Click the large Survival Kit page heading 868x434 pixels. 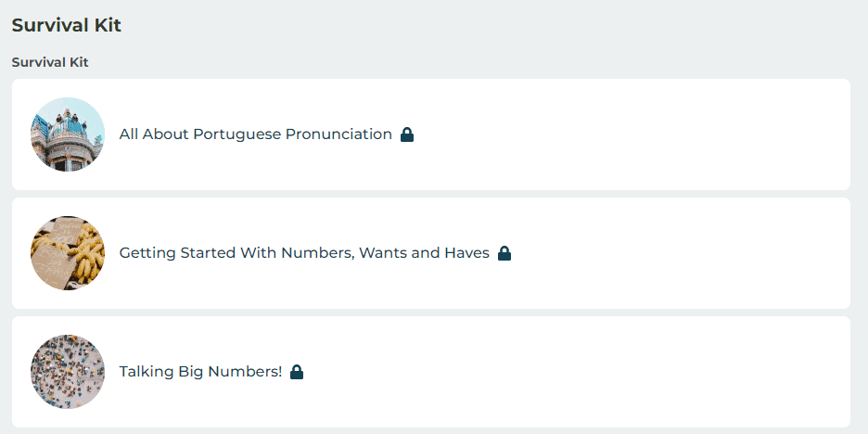pos(67,25)
